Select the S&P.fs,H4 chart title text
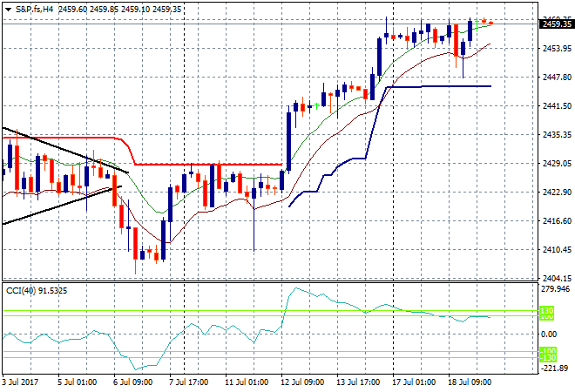Screen dimensions: 575x392 click(x=35, y=10)
